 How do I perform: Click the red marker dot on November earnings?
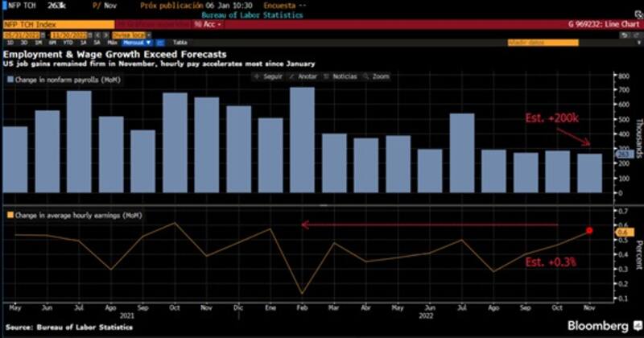(x=589, y=230)
